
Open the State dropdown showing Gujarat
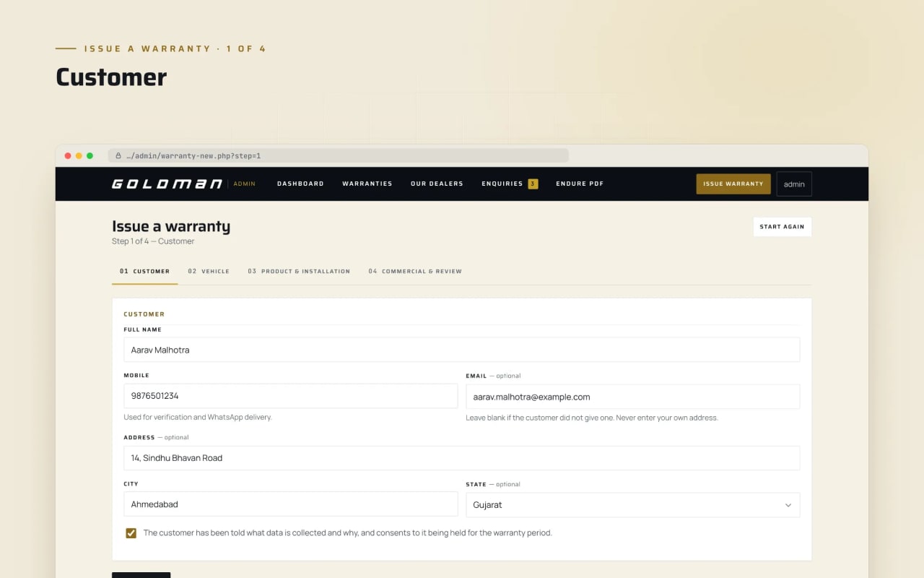coord(632,505)
